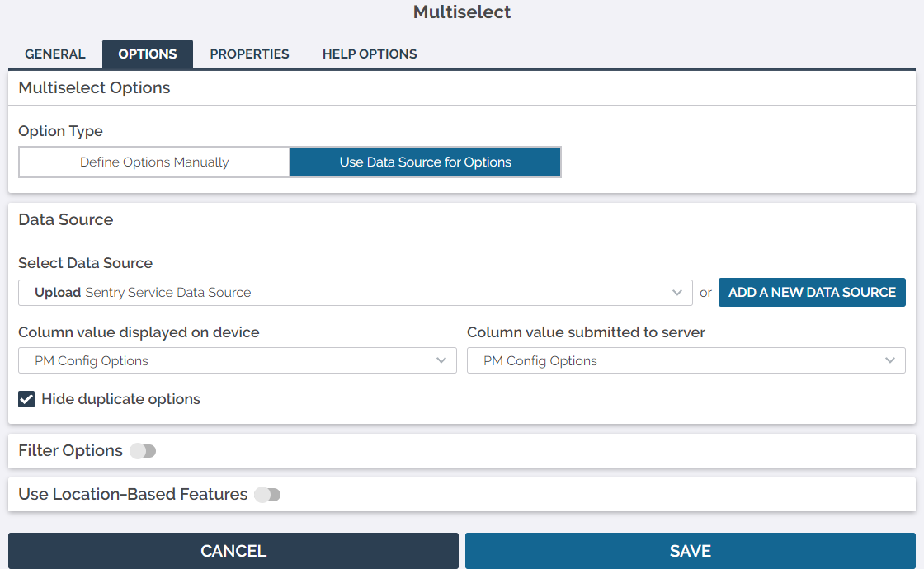
Task: Click the Use Location-Based Features label text
Action: click(x=133, y=494)
